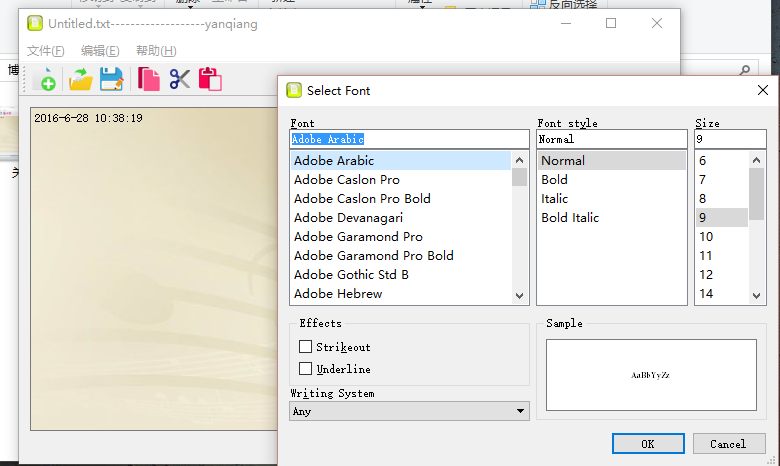Select font size 8
The height and width of the screenshot is (466, 780).
pos(721,198)
